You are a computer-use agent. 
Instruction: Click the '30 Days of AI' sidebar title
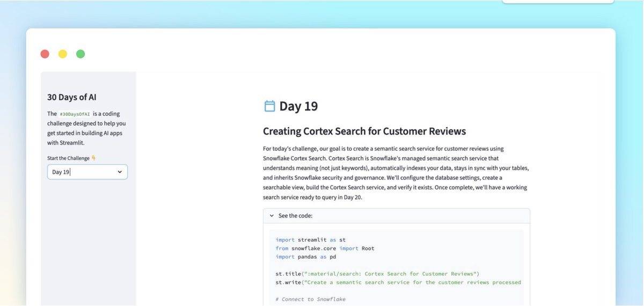pyautogui.click(x=72, y=97)
